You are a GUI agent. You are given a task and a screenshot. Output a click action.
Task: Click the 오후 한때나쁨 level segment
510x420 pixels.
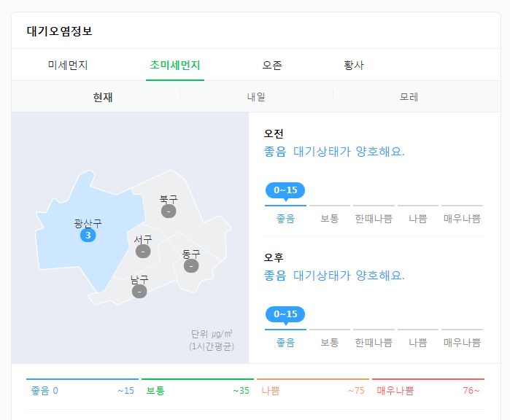click(374, 339)
